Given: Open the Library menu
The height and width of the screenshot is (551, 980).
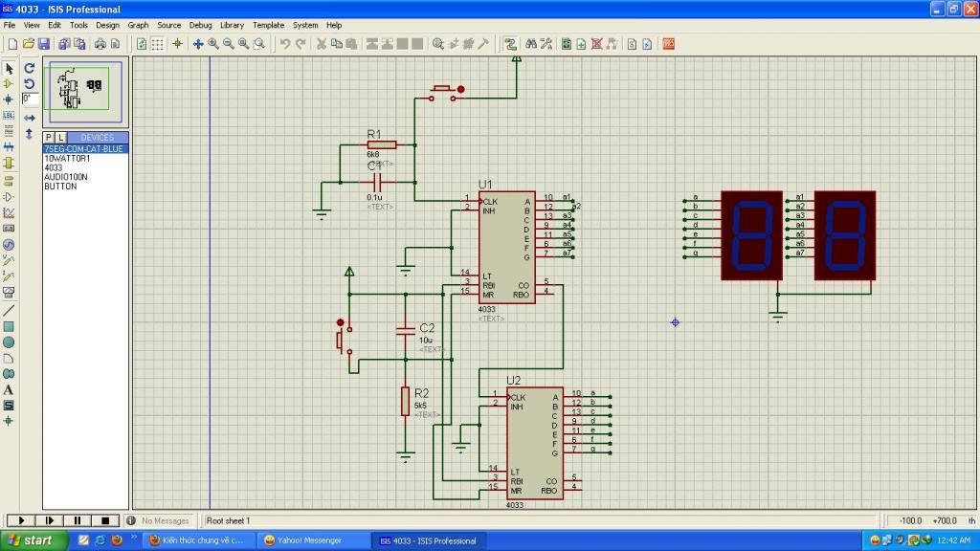Looking at the screenshot, I should 232,25.
